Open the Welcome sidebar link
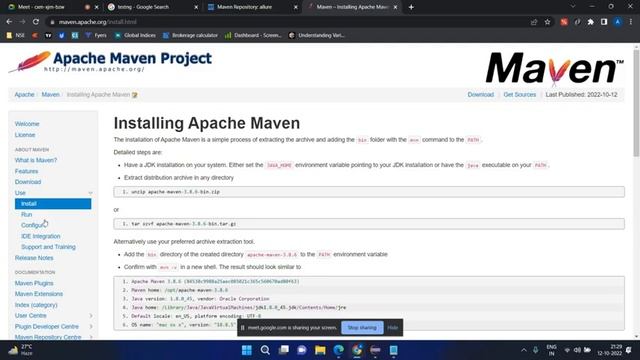 click(27, 124)
